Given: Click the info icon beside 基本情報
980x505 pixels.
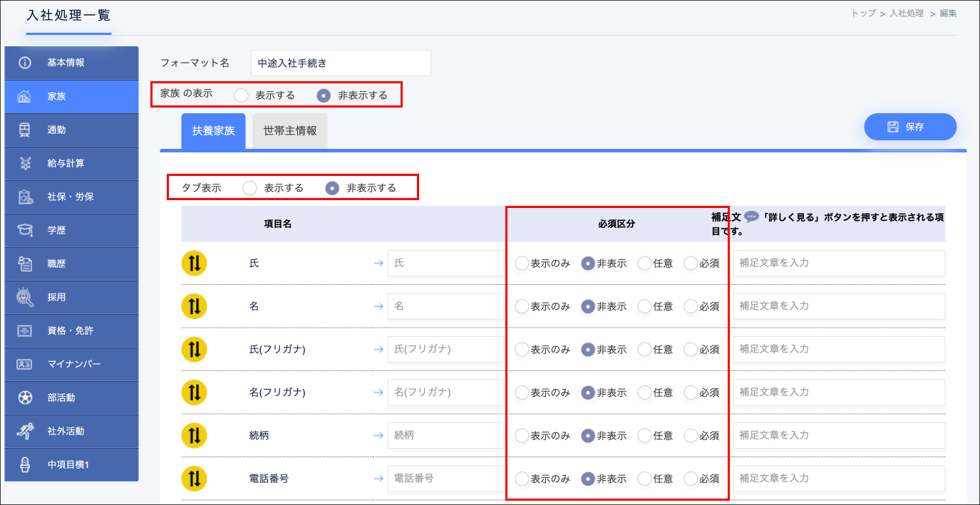Looking at the screenshot, I should pyautogui.click(x=25, y=63).
